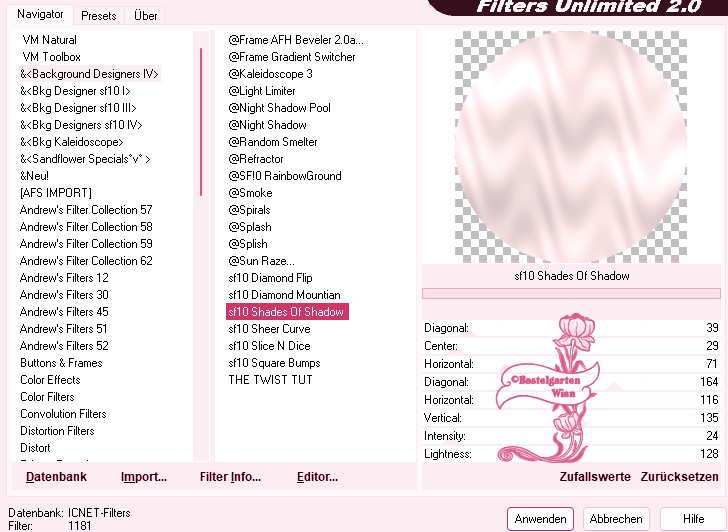This screenshot has height=532, width=728.
Task: Switch to the Presets tab
Action: (98, 16)
